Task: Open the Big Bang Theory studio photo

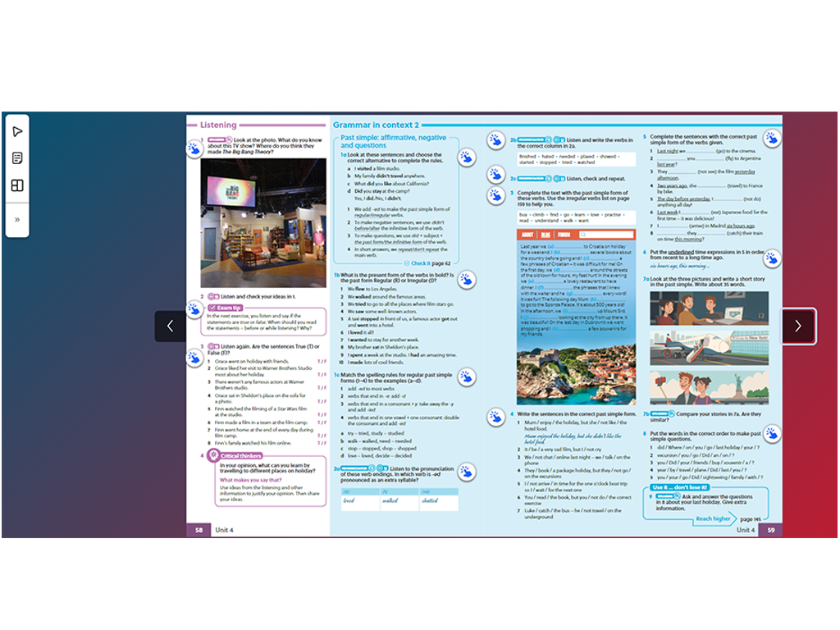Action: pyautogui.click(x=263, y=223)
